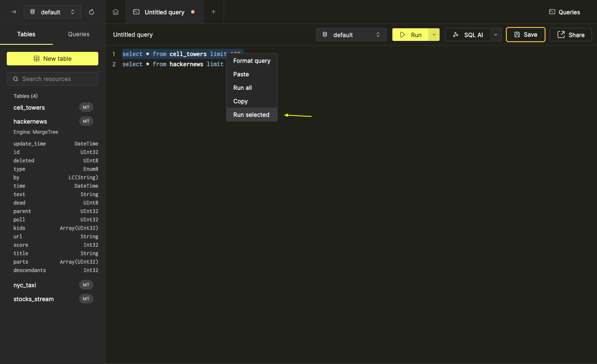Run the query with the Run button
Viewport: 597px width, 364px height.
point(412,35)
